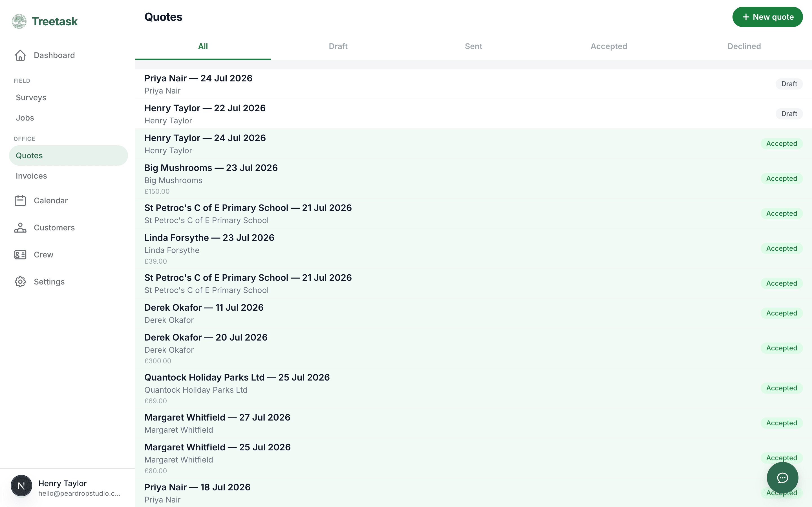Open the Big Mushrooms 23 Jul 2026 quote
The height and width of the screenshot is (507, 812).
[x=473, y=179]
